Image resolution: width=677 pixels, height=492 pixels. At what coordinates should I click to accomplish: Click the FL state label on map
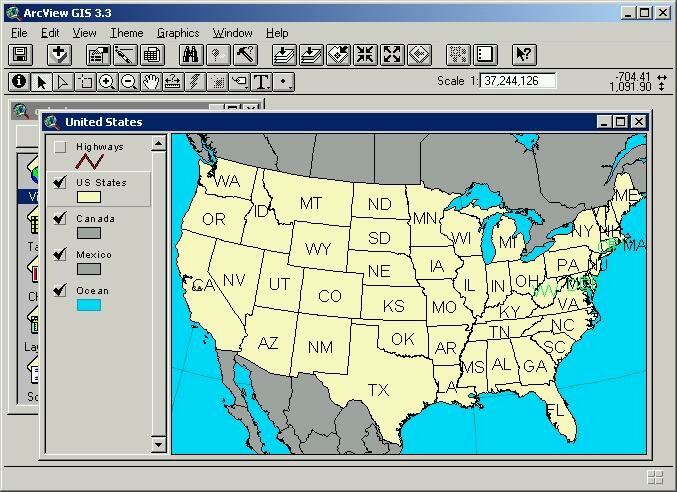coord(555,409)
